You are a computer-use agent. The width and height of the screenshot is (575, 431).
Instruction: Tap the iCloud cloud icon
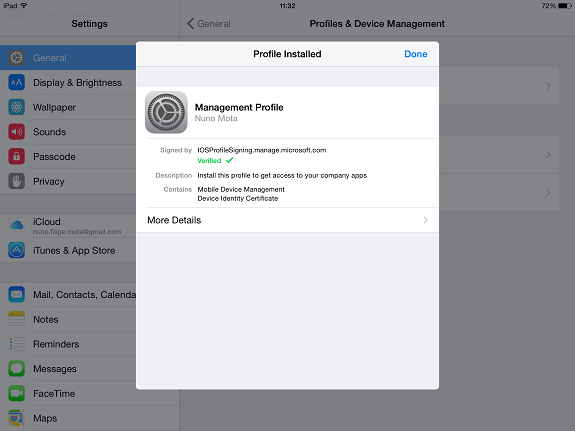[17, 225]
